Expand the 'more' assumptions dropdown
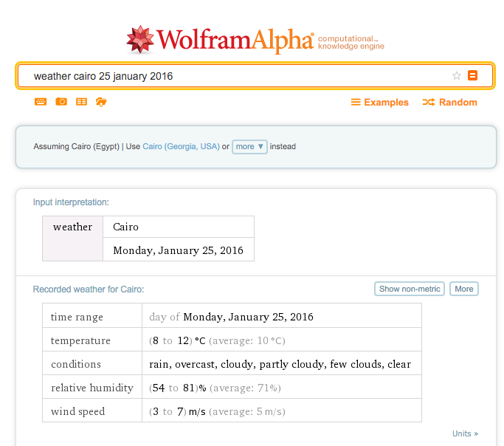This screenshot has height=446, width=504. tap(249, 147)
